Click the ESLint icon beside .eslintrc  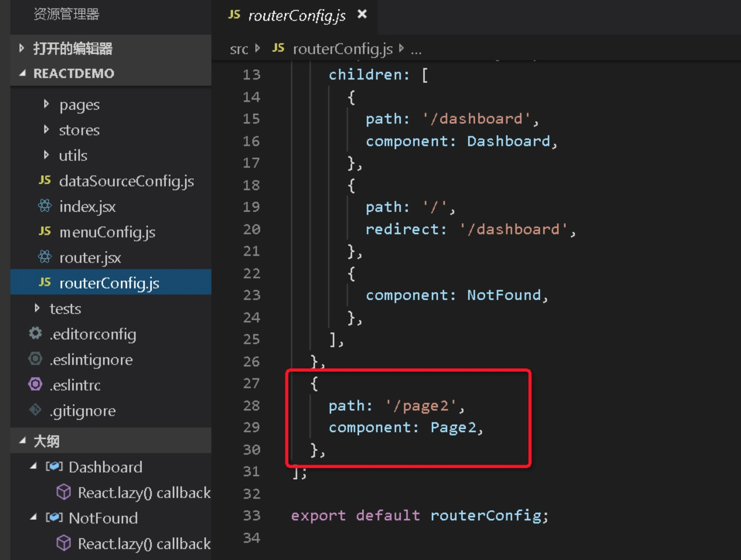point(34,385)
